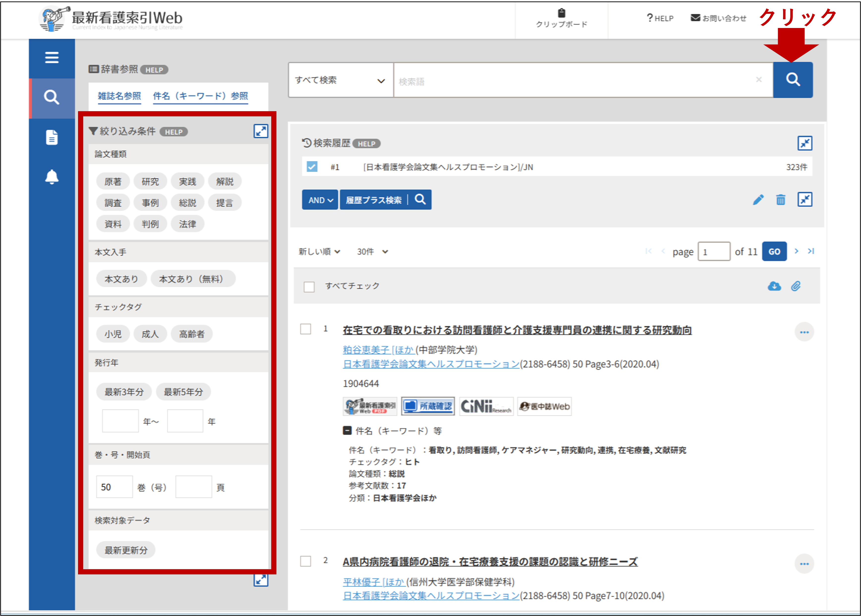Click the paperclip attach icon
This screenshot has width=861, height=616.
coord(796,286)
